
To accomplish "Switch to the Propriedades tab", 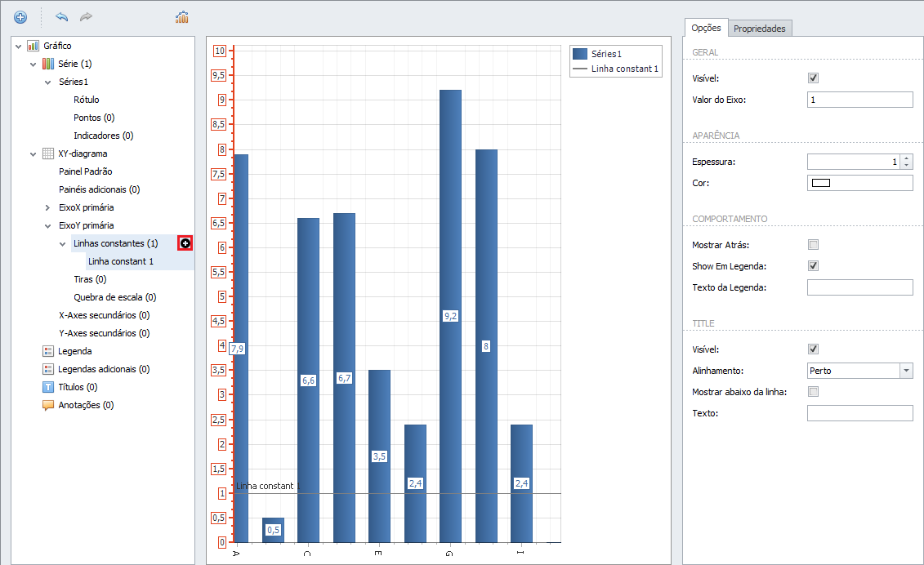I will point(759,29).
